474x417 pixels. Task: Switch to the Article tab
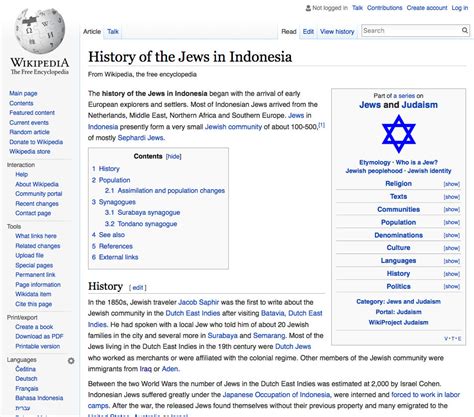[x=92, y=32]
